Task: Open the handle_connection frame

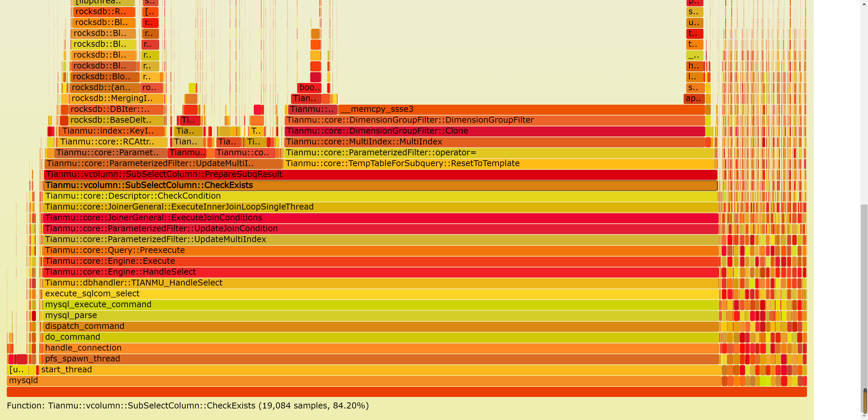Action: [x=381, y=348]
